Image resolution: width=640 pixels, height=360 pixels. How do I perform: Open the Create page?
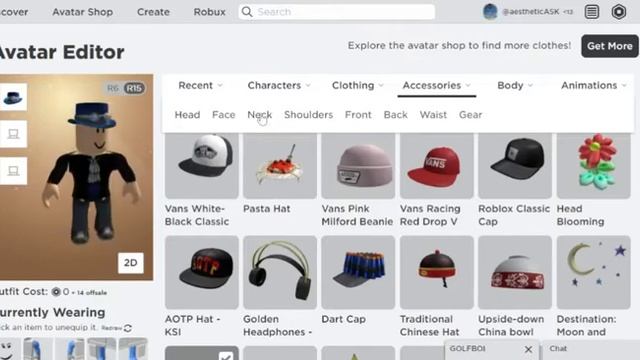tap(153, 12)
